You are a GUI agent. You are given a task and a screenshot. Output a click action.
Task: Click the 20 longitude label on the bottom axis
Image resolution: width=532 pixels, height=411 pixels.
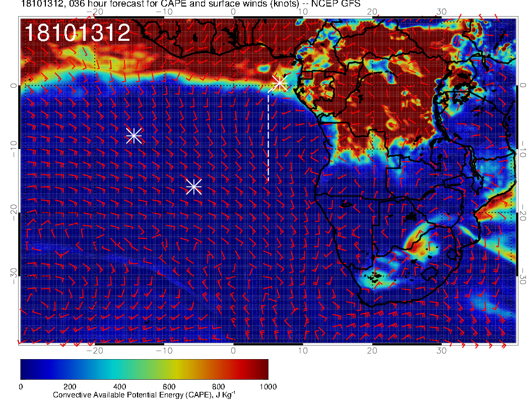tap(372, 350)
